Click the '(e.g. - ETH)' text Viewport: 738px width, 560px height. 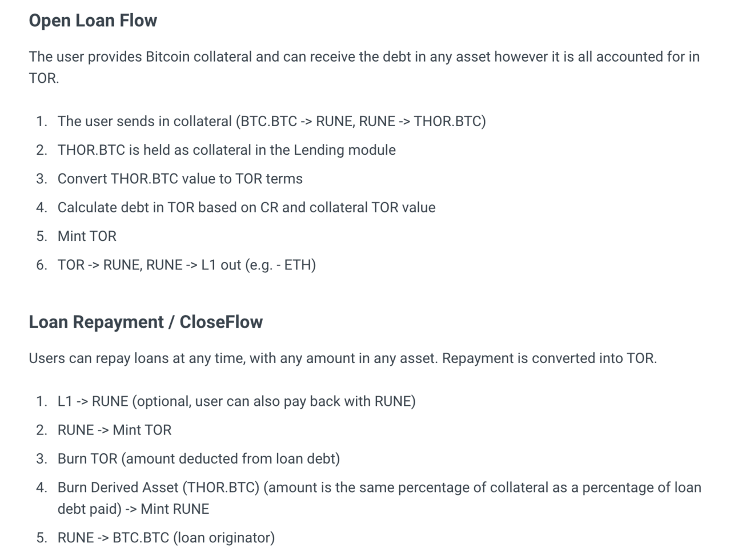[x=280, y=265]
